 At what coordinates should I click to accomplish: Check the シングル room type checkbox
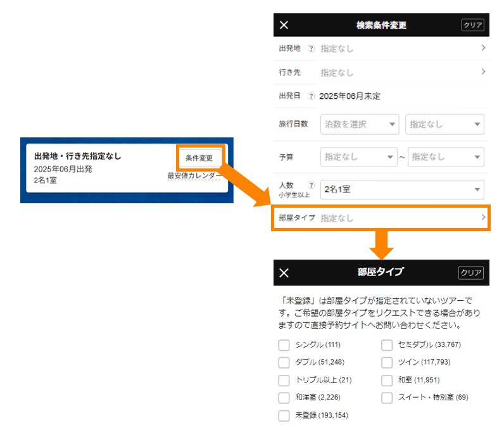(284, 345)
